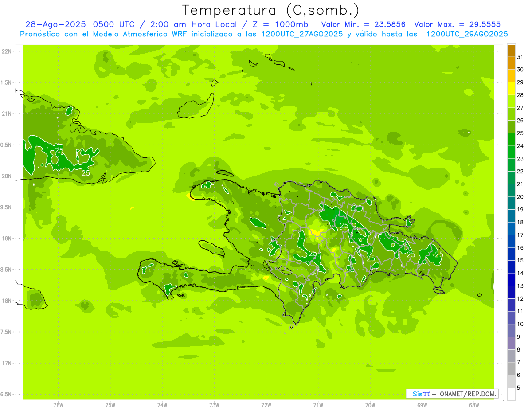
Task: Click the legend value "10"
Action: pos(520,324)
